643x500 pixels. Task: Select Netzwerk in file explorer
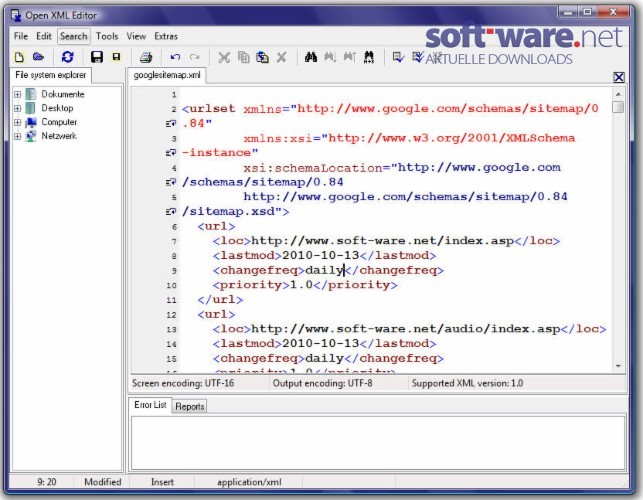[x=59, y=136]
